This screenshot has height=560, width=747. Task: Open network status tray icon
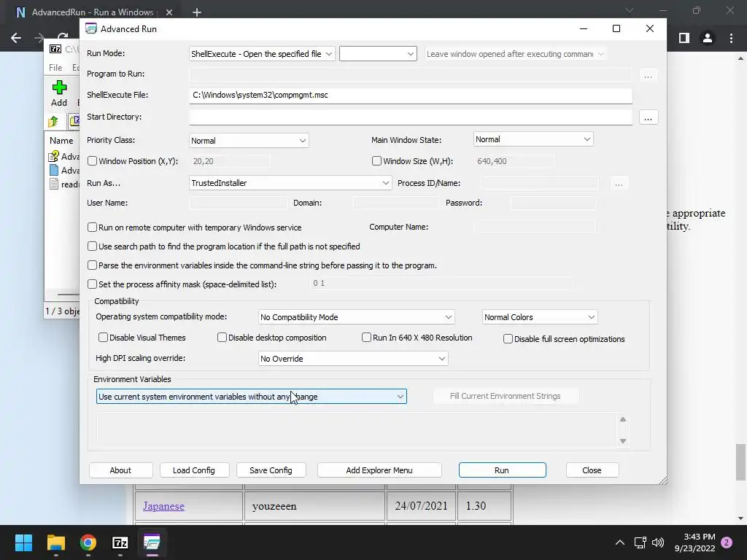(640, 542)
